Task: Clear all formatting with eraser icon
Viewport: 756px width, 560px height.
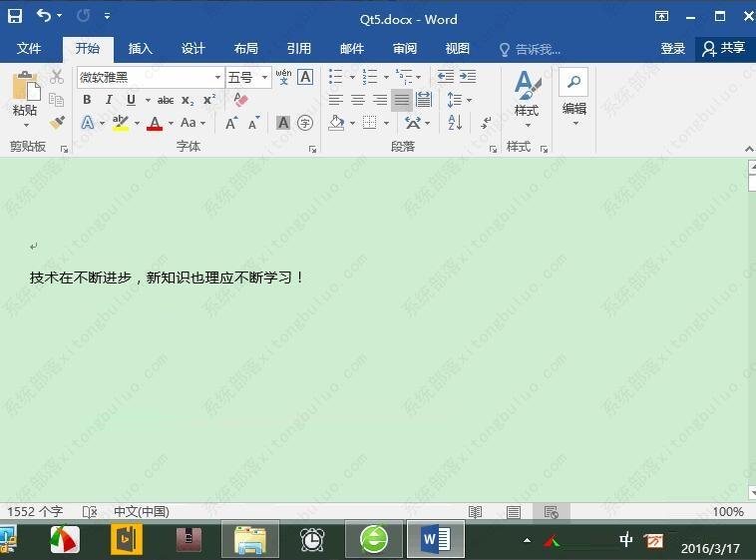Action: pyautogui.click(x=240, y=100)
